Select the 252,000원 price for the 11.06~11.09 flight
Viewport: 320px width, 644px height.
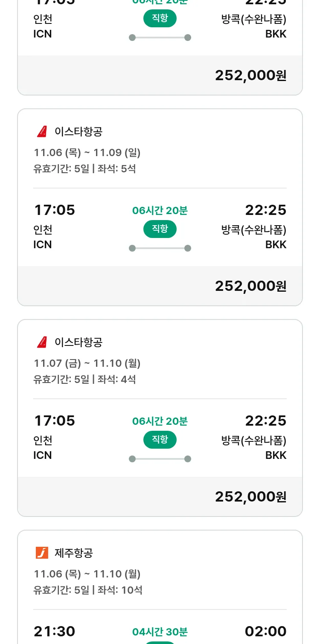(x=250, y=286)
